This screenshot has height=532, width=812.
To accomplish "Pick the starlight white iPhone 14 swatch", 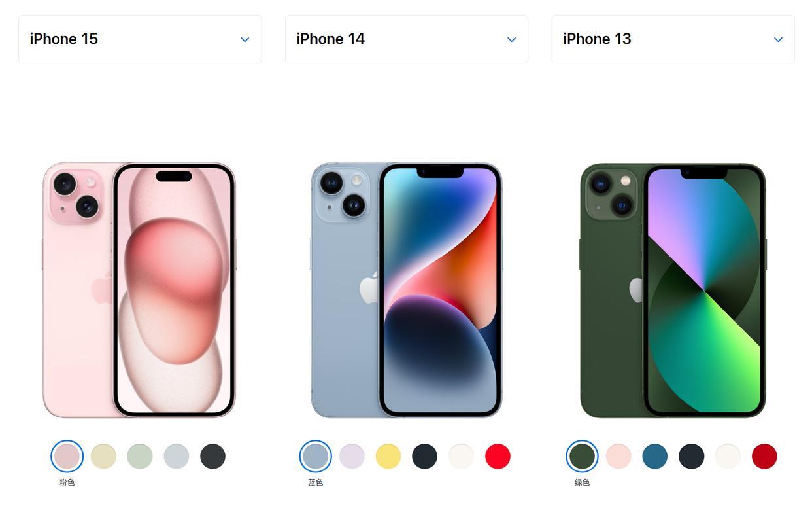I will pos(462,456).
